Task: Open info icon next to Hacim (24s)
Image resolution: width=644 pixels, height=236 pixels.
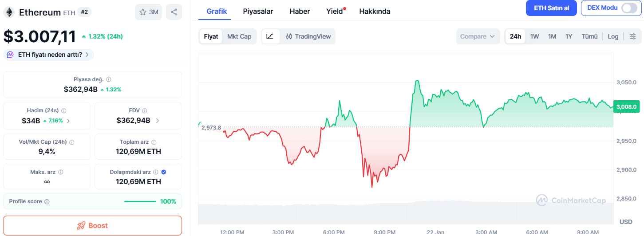Action: click(x=63, y=110)
